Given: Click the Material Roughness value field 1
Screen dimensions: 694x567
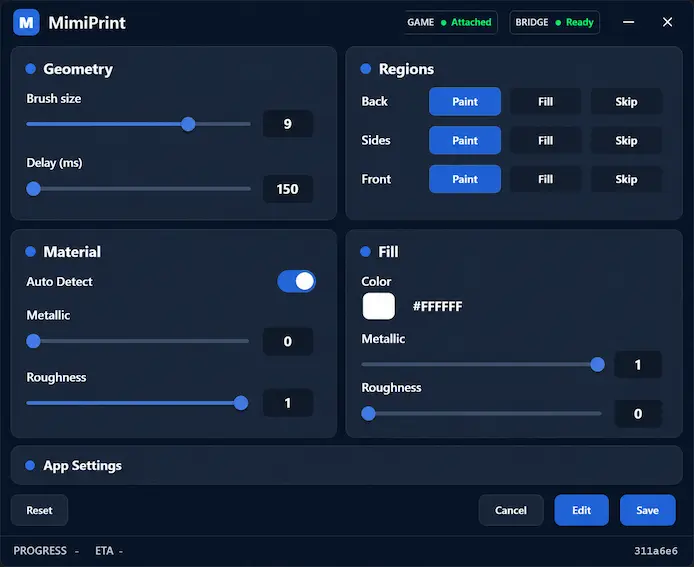Looking at the screenshot, I should pyautogui.click(x=288, y=403).
